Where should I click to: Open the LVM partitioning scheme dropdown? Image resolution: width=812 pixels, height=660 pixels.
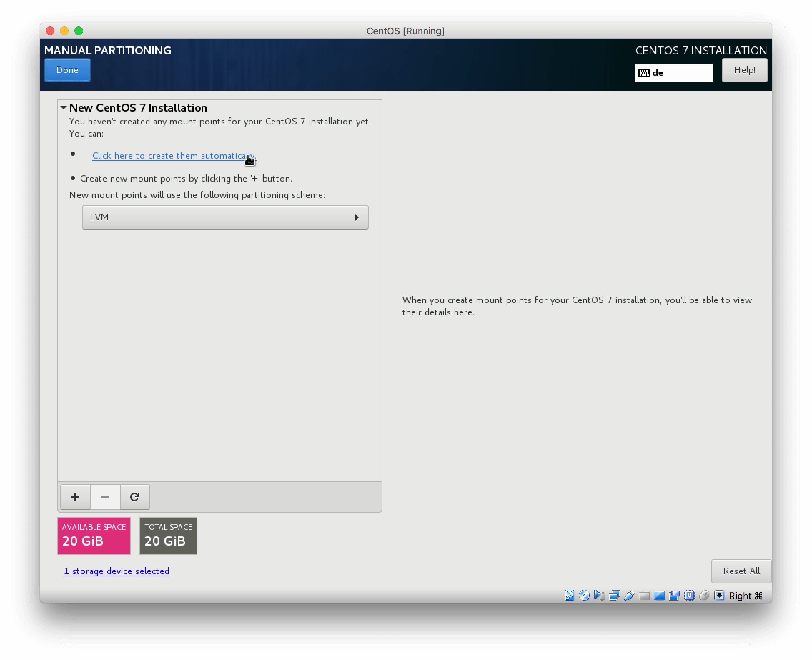click(225, 217)
